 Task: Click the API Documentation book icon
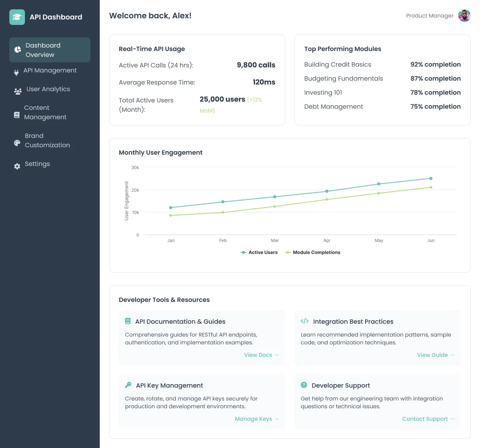[128, 321]
